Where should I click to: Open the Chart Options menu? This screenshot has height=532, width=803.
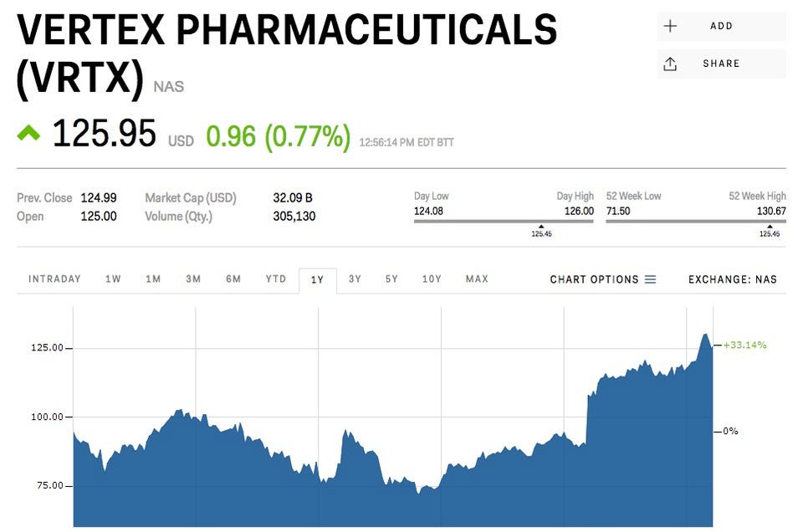[603, 279]
